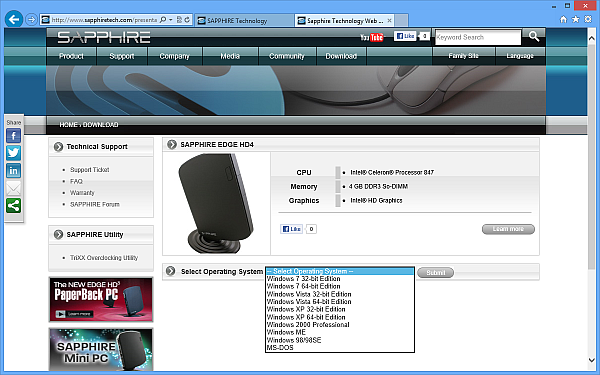Go back with browser back arrow
This screenshot has width=600, height=375.
pyautogui.click(x=14, y=20)
